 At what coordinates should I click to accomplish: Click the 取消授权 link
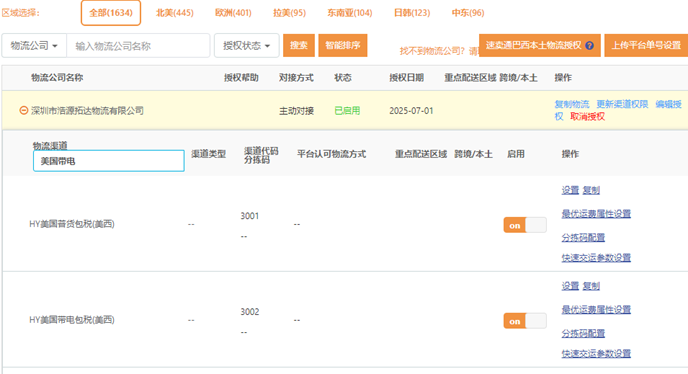click(x=587, y=116)
